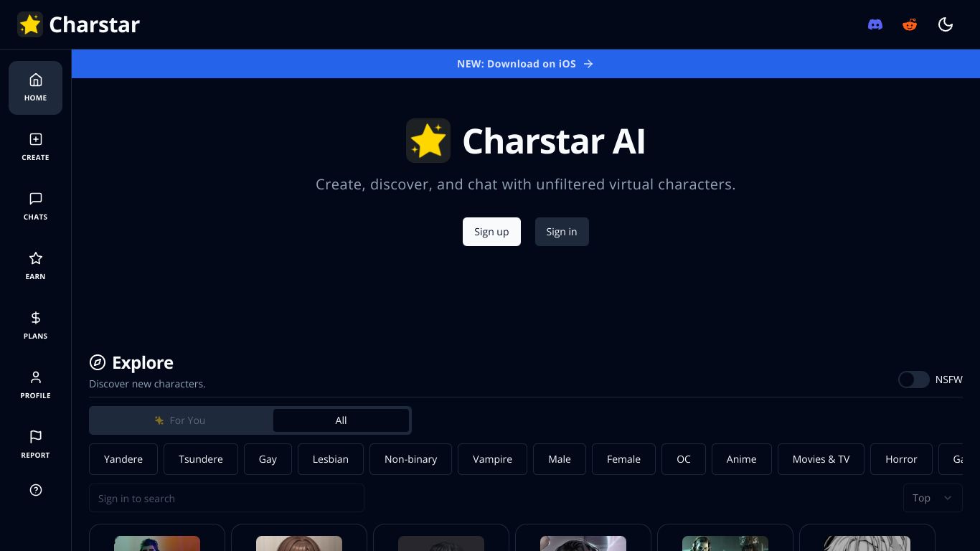980x551 pixels.
Task: Open the sixth character card thumbnail
Action: coord(867,543)
